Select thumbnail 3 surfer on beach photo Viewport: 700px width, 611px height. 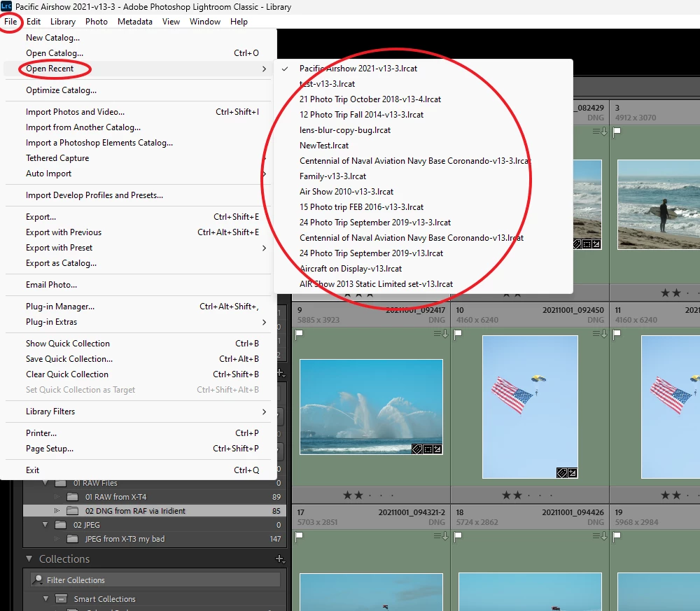[659, 204]
